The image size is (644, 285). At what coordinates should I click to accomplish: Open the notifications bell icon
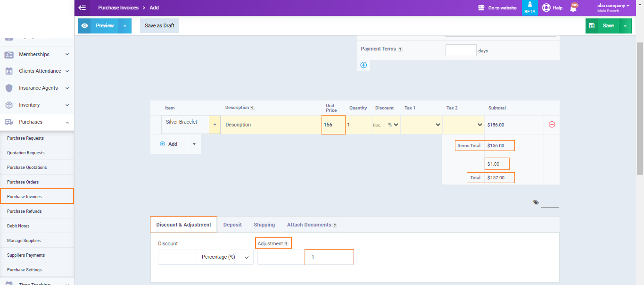573,8
